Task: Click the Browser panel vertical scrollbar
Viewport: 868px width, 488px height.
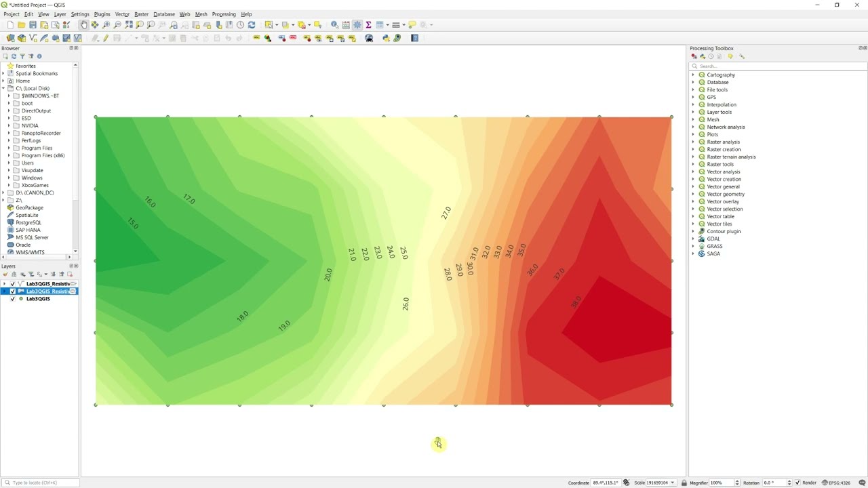Action: [75, 159]
